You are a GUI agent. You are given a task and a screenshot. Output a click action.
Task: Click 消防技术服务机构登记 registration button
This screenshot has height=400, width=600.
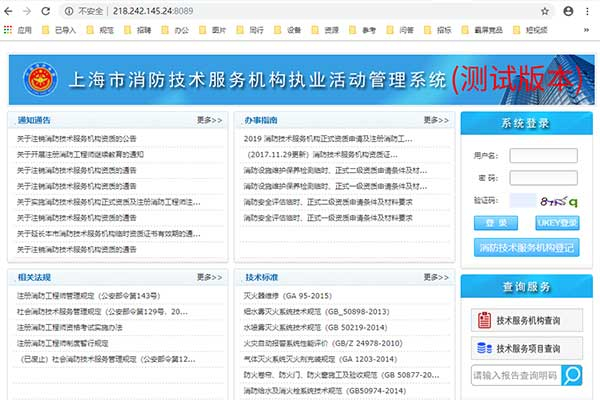526,246
